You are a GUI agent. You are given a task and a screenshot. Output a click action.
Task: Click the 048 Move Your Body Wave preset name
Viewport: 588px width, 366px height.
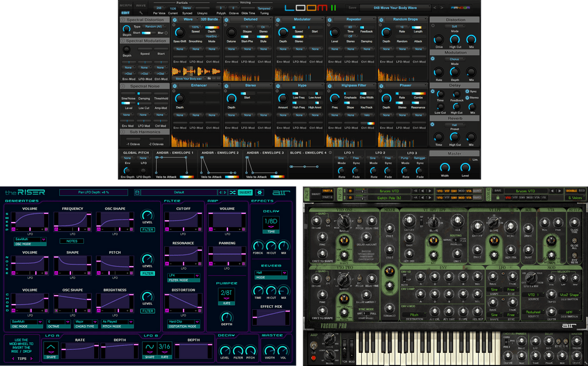(x=395, y=7)
